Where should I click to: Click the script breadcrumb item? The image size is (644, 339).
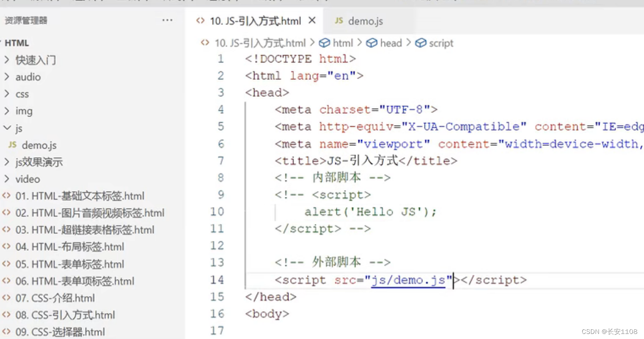(x=441, y=43)
